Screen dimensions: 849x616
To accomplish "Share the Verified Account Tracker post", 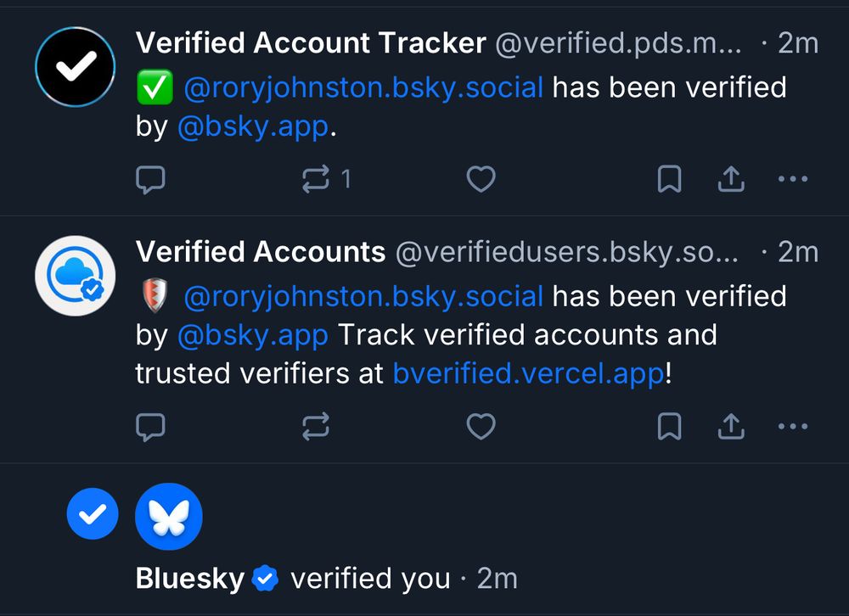I will (731, 179).
